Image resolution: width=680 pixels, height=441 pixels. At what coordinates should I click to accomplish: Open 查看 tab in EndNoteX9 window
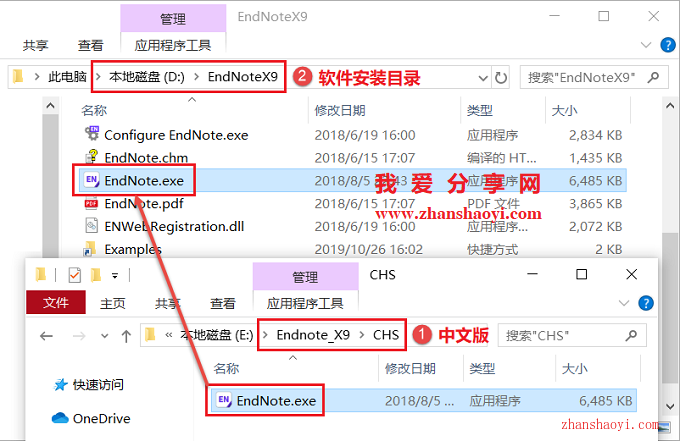click(x=91, y=45)
